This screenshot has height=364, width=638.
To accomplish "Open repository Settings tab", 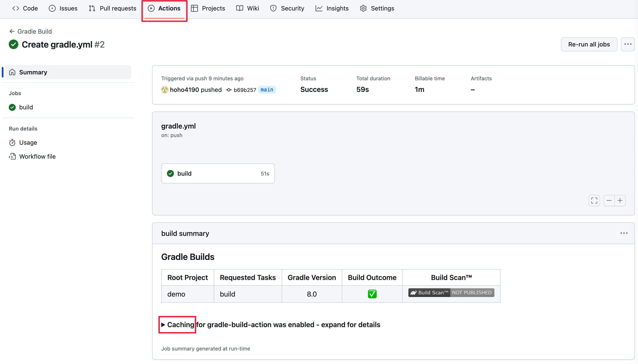I will pos(377,8).
